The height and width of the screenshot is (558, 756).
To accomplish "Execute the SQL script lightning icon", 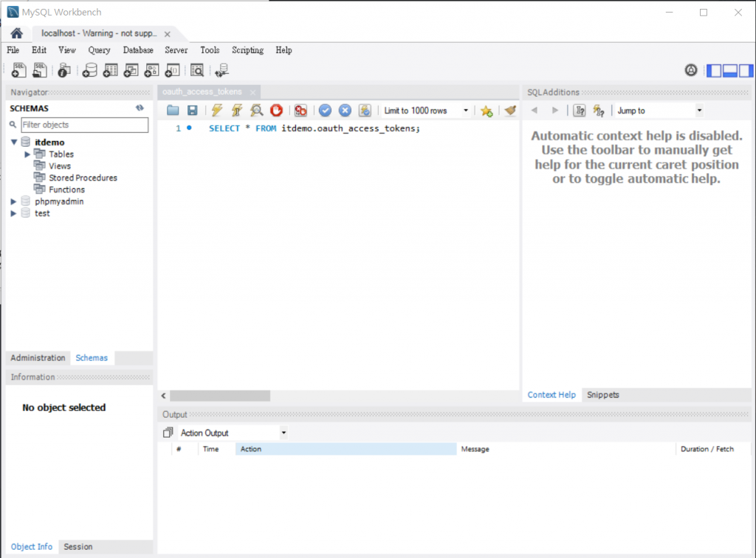I will pyautogui.click(x=217, y=111).
